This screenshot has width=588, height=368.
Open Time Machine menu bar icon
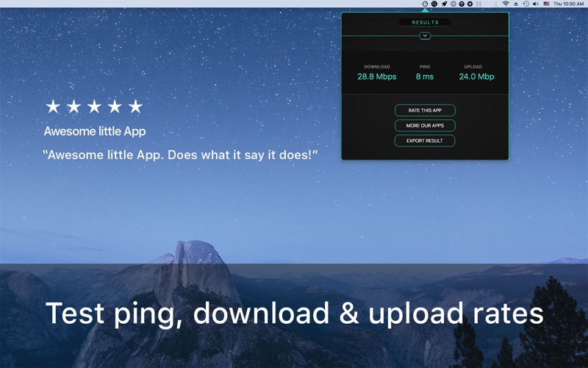[x=526, y=4]
